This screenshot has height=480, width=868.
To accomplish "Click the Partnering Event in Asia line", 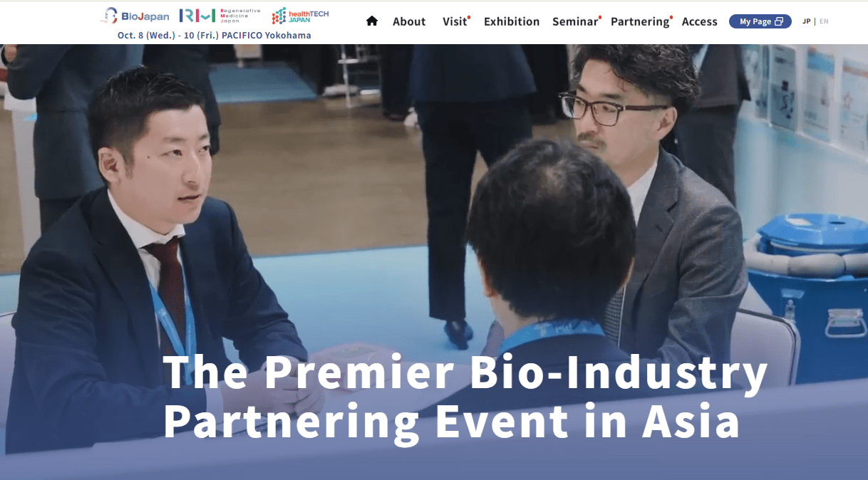I will tap(452, 422).
